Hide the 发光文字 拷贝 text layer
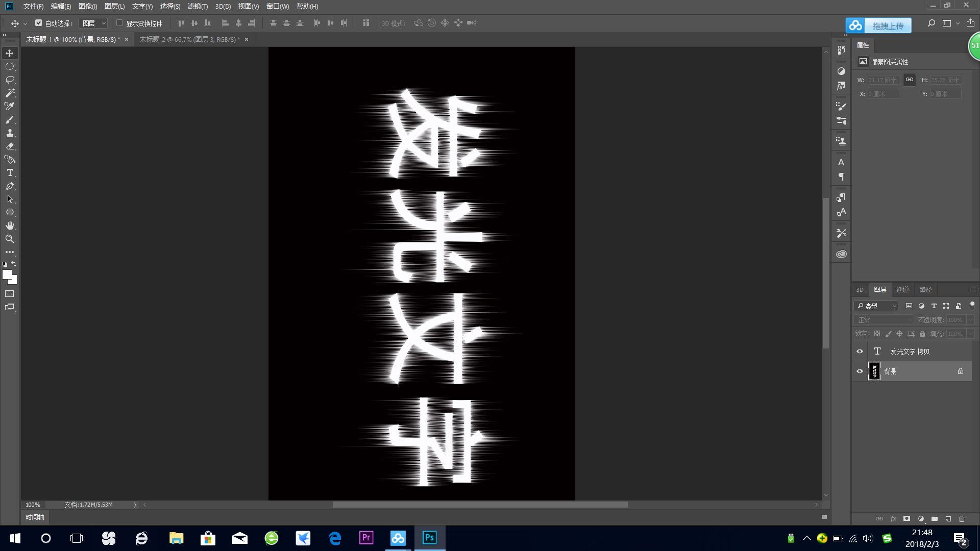 click(x=860, y=351)
